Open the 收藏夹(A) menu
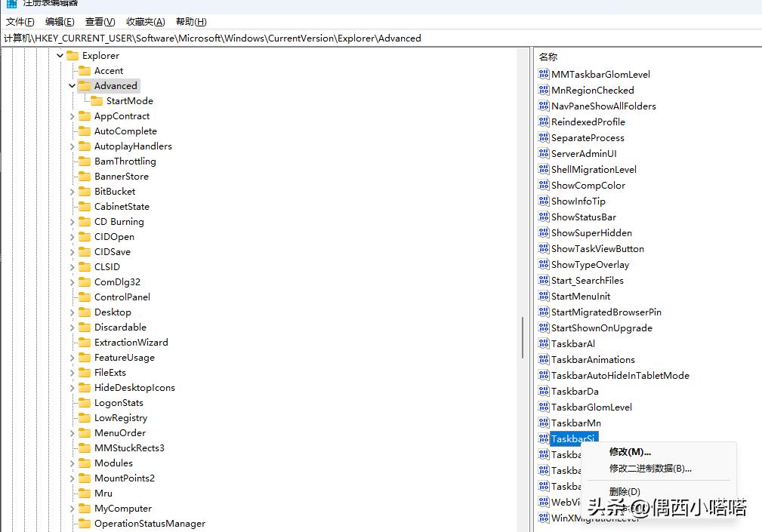Viewport: 762px width, 532px height. coord(145,22)
